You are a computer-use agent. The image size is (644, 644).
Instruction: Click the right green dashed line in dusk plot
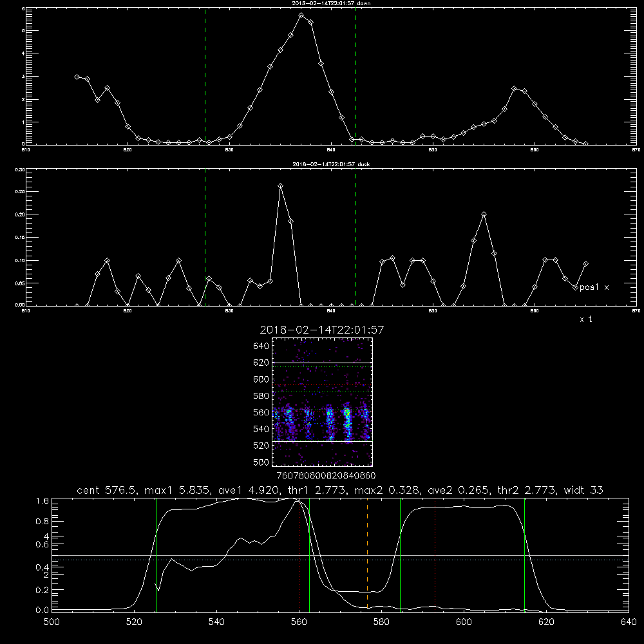point(355,237)
